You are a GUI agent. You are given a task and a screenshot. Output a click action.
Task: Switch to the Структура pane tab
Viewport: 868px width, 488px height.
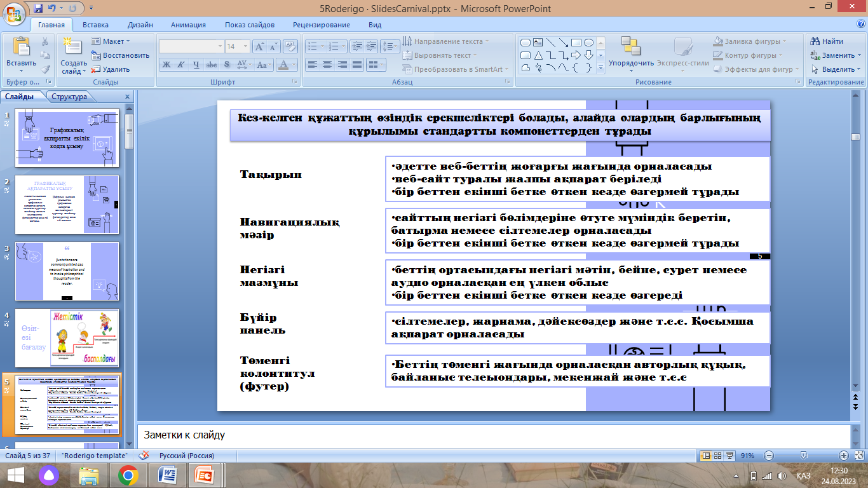(x=69, y=97)
